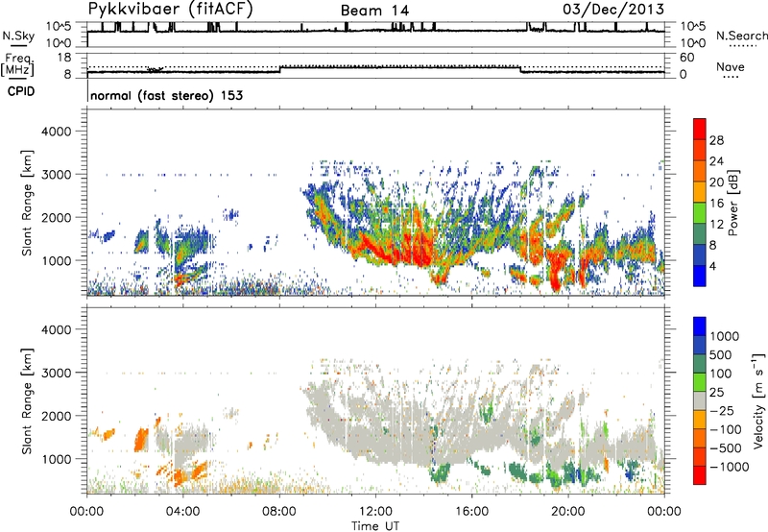Click the "3000" range tick of velocity panel
Screen dimensions: 768x532
(x=56, y=373)
